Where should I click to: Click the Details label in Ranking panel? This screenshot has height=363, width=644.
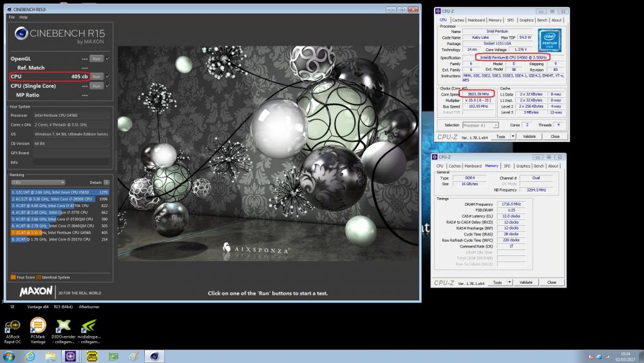click(95, 182)
